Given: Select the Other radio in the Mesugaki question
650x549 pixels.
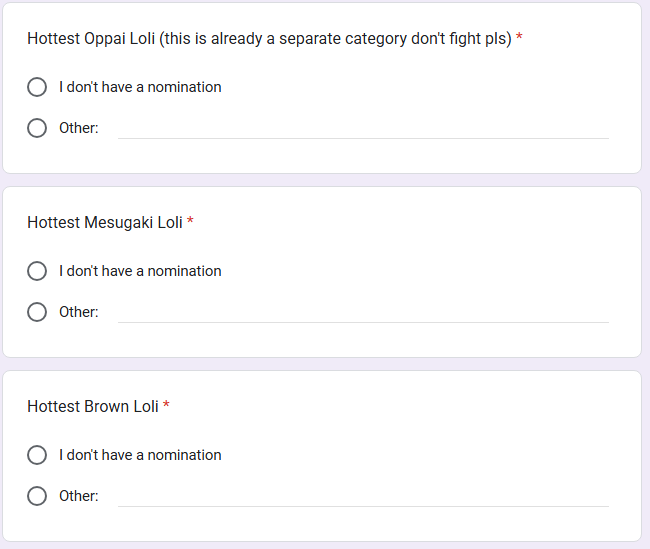Looking at the screenshot, I should tap(37, 312).
